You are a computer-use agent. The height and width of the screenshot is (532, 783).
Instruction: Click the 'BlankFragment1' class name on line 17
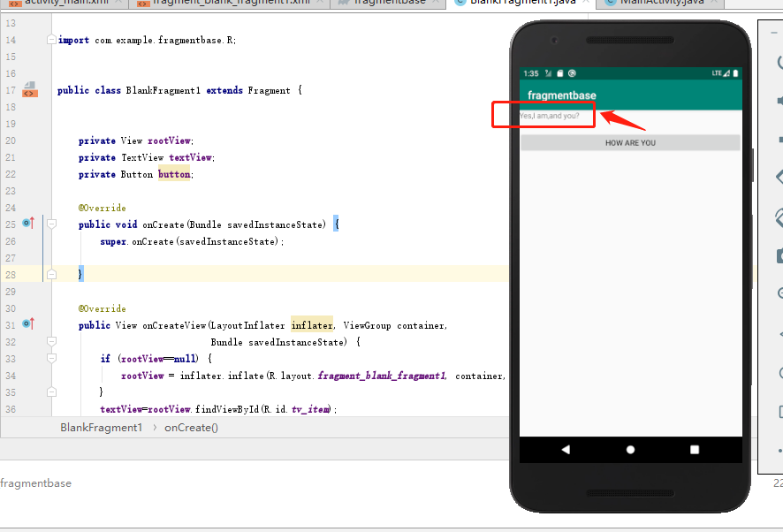(x=163, y=90)
